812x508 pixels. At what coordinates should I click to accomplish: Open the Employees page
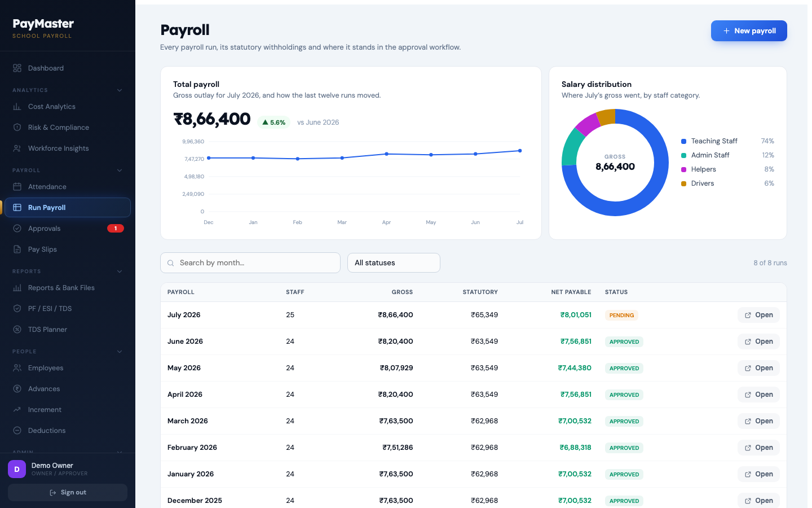pyautogui.click(x=68, y=368)
